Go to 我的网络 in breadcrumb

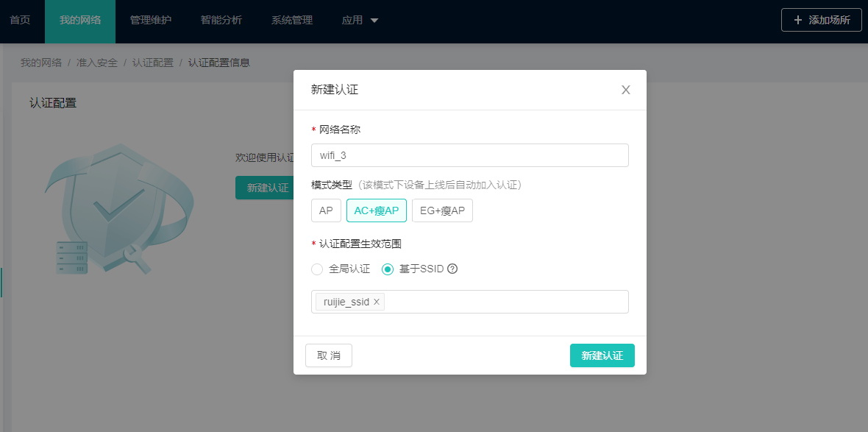[x=41, y=63]
